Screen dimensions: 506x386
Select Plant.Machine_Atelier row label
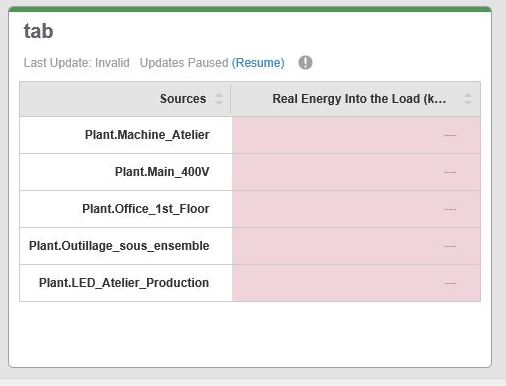tap(147, 135)
